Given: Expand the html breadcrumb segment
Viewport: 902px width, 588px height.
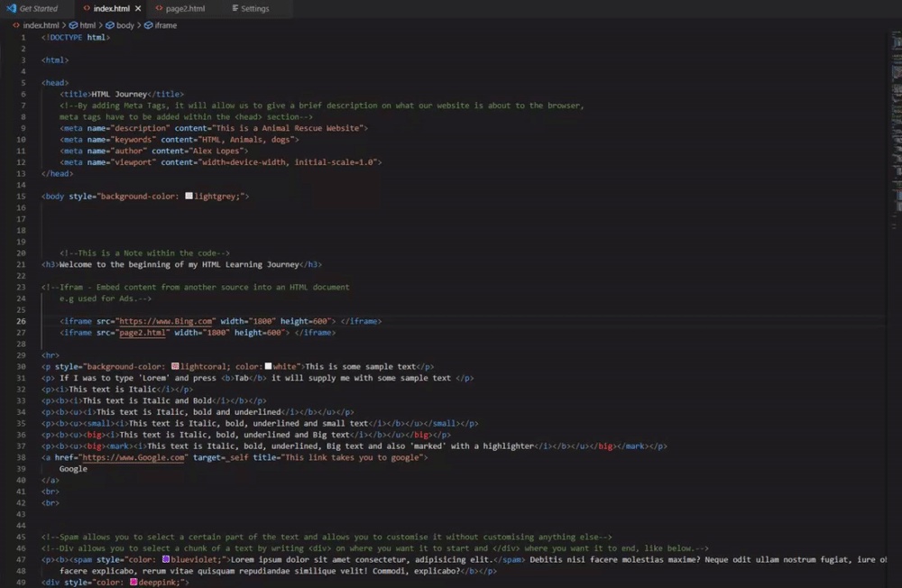Looking at the screenshot, I should tap(87, 25).
